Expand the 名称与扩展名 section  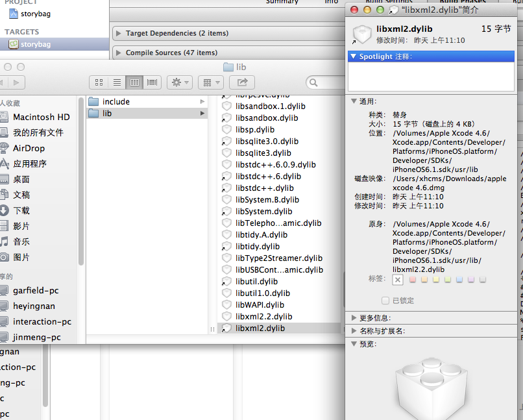pyautogui.click(x=354, y=331)
